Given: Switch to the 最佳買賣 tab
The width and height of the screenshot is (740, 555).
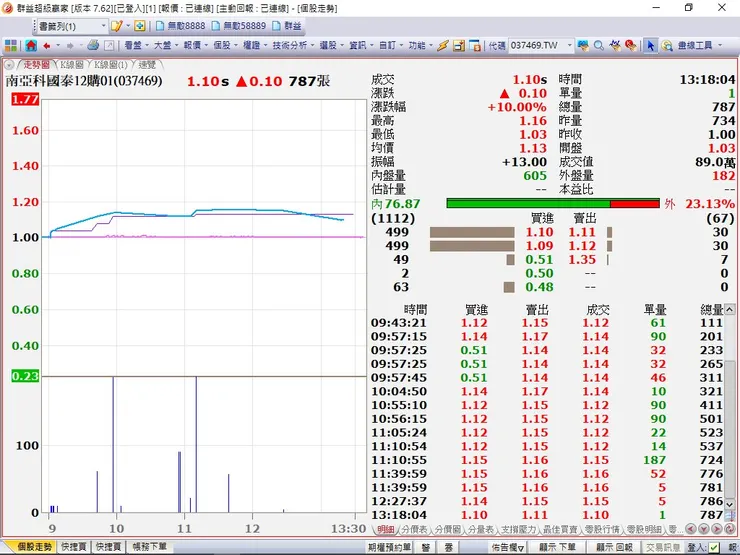Looking at the screenshot, I should (x=560, y=530).
